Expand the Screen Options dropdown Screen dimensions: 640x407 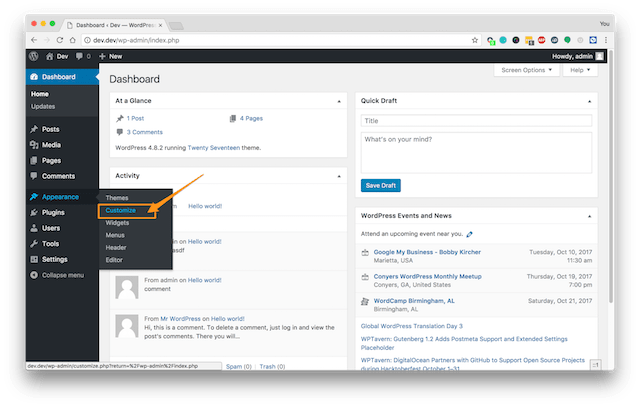[527, 70]
